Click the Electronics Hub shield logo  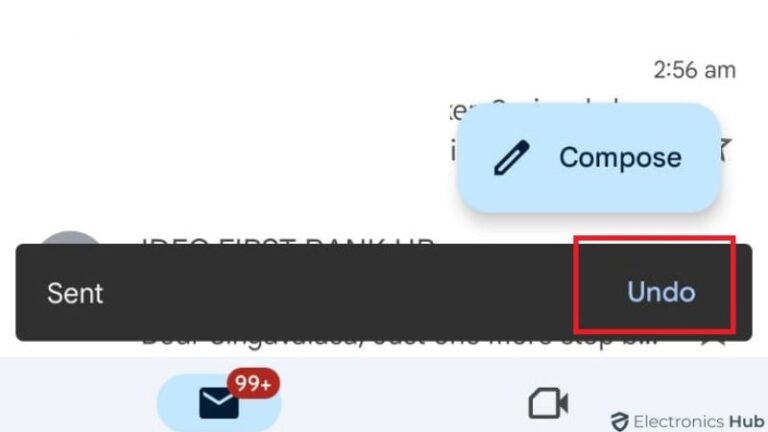point(620,421)
